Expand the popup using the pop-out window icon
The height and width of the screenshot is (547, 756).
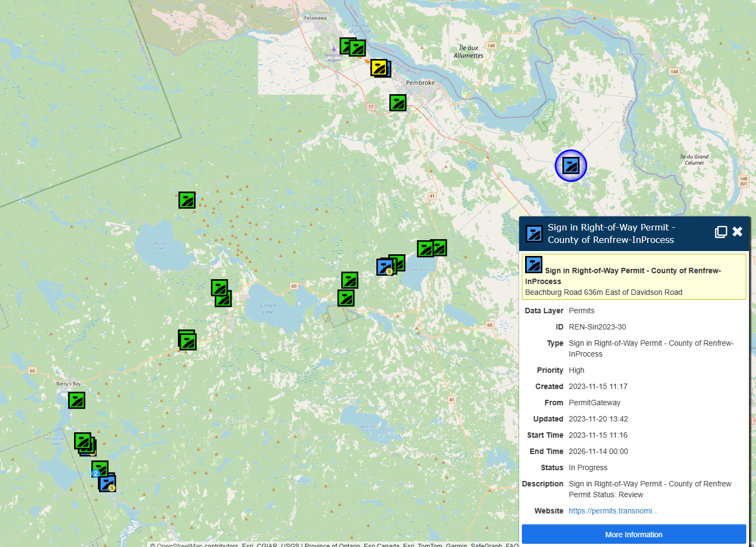pos(720,232)
